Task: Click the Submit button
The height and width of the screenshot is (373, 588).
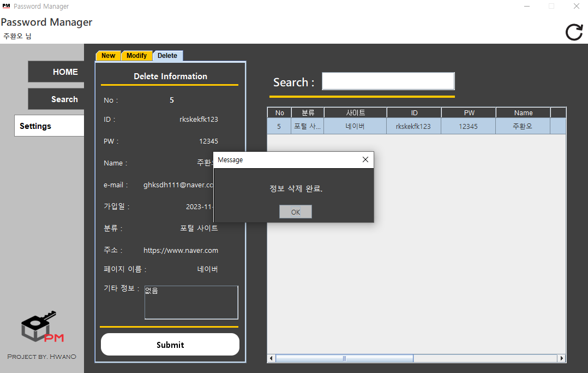Action: 170,344
